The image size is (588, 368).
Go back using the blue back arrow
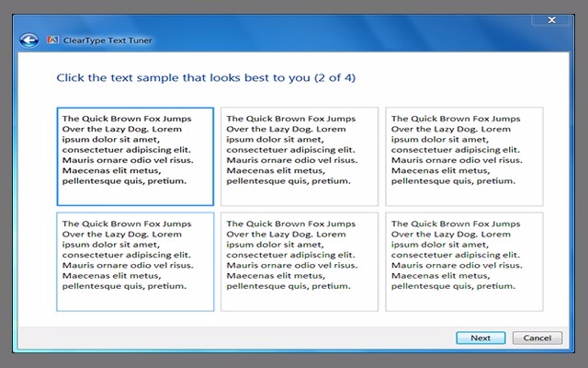tap(28, 40)
